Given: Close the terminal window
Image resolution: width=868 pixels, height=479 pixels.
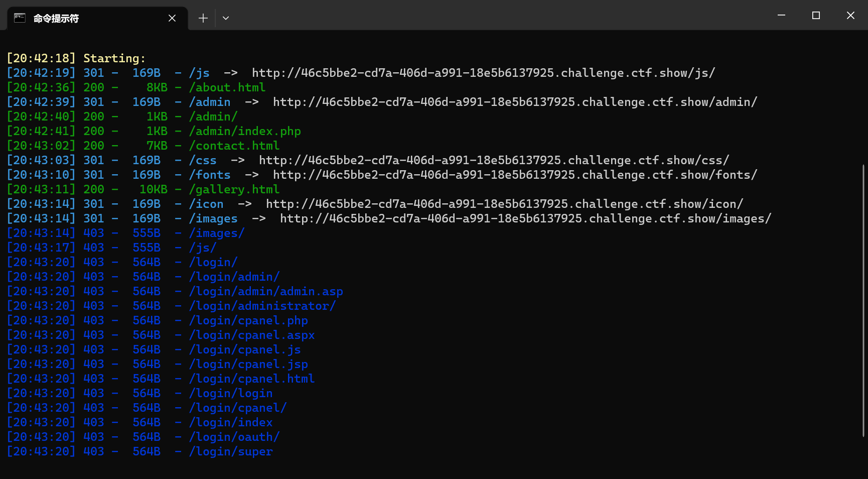Looking at the screenshot, I should click(850, 16).
